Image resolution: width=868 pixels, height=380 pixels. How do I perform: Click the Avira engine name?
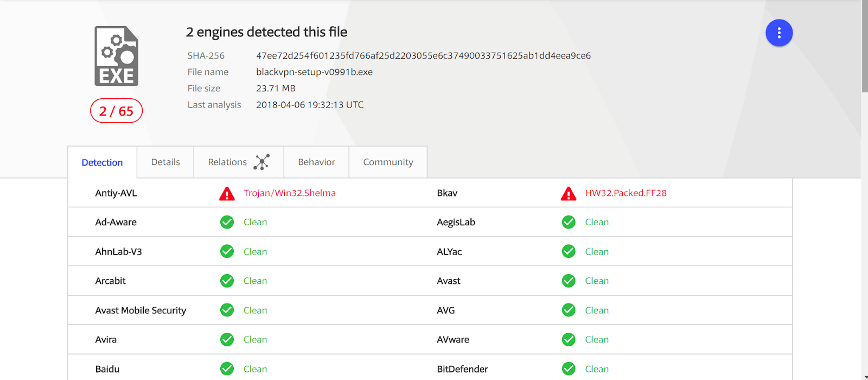tap(106, 339)
